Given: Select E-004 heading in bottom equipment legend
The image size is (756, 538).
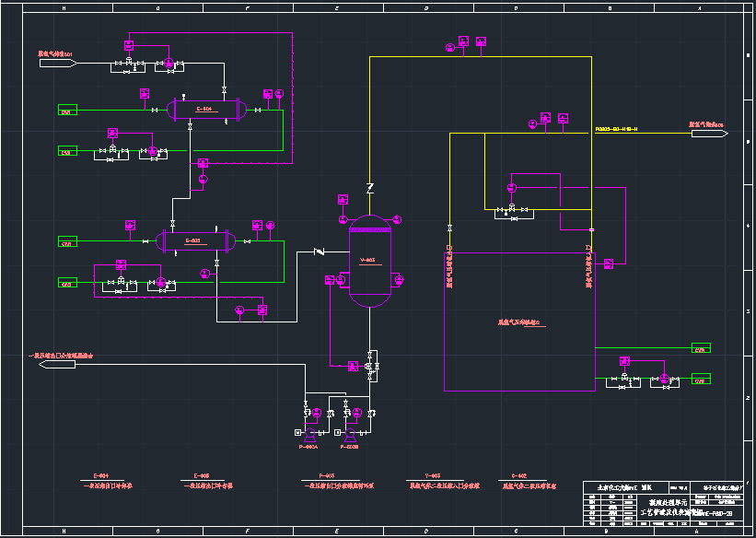Looking at the screenshot, I should point(101,475).
